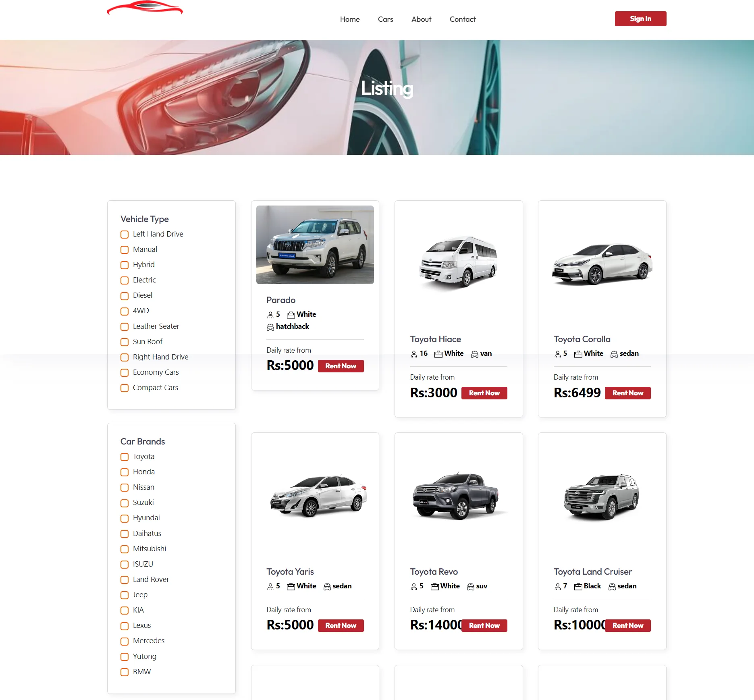Open the Home menu item

point(350,19)
